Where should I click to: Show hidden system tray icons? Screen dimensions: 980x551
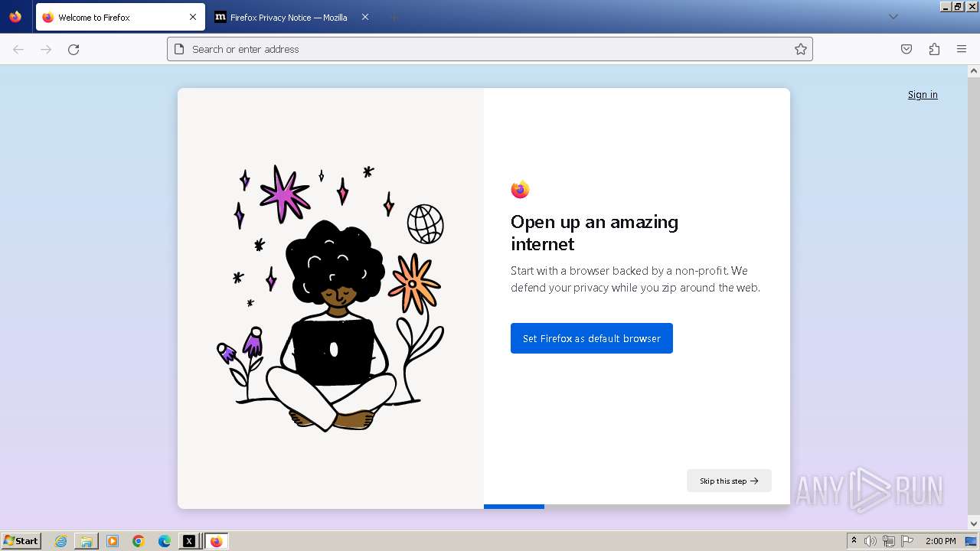tap(854, 541)
